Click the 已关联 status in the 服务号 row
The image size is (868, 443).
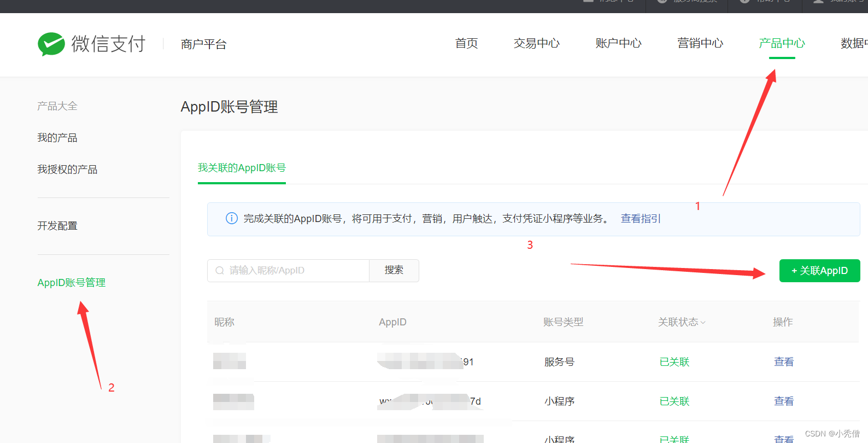point(675,362)
